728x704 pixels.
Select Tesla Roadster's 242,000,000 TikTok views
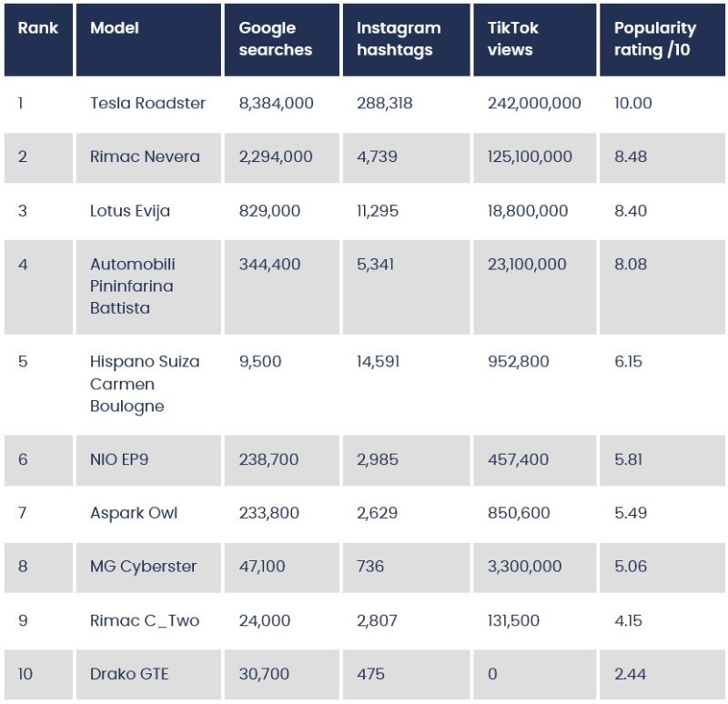[x=534, y=103]
